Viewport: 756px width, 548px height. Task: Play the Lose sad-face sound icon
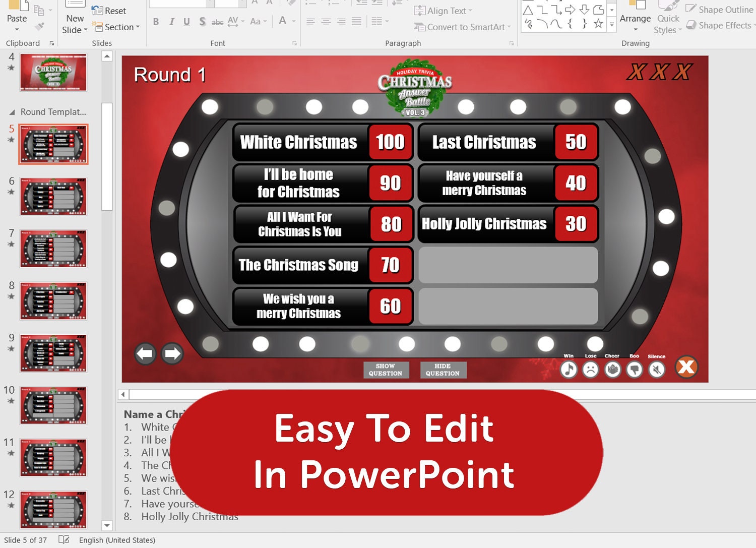click(x=591, y=369)
